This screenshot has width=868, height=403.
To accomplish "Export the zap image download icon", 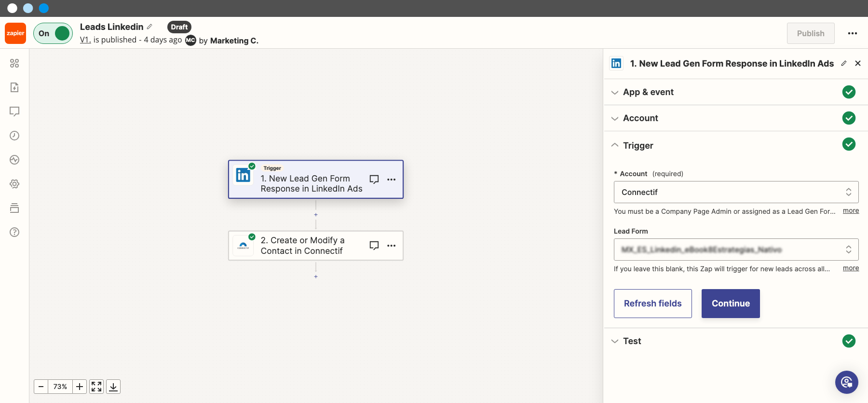I will tap(113, 387).
